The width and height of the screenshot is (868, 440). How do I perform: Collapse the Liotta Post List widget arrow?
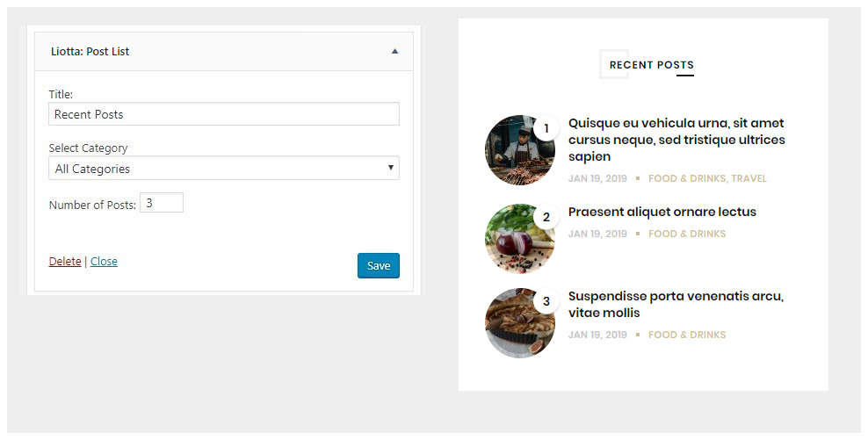pyautogui.click(x=394, y=52)
